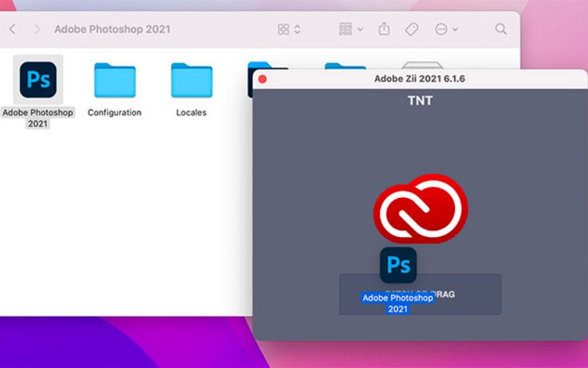Click the red Creative Cloud logo
The width and height of the screenshot is (588, 368).
[x=420, y=208]
